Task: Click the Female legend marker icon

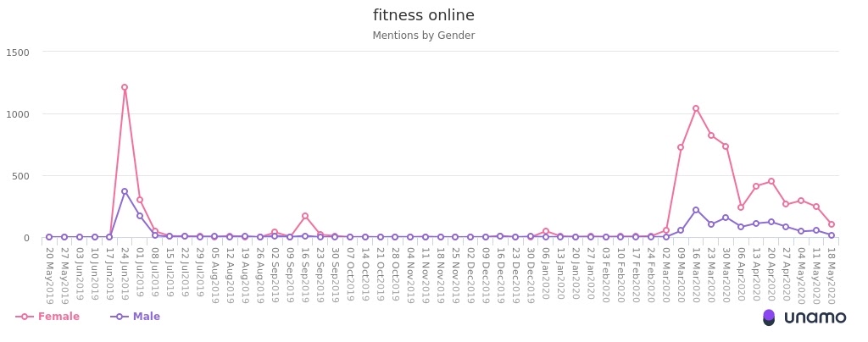Action: pyautogui.click(x=25, y=317)
